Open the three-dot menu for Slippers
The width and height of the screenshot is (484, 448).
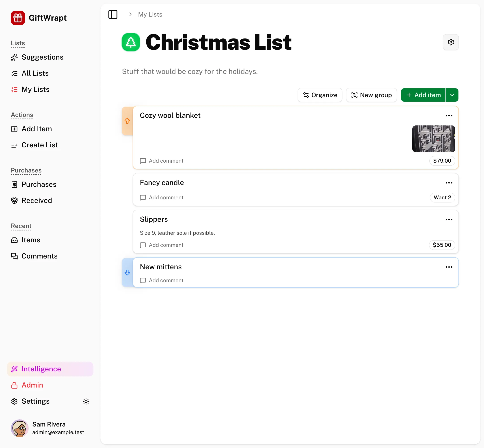449,220
